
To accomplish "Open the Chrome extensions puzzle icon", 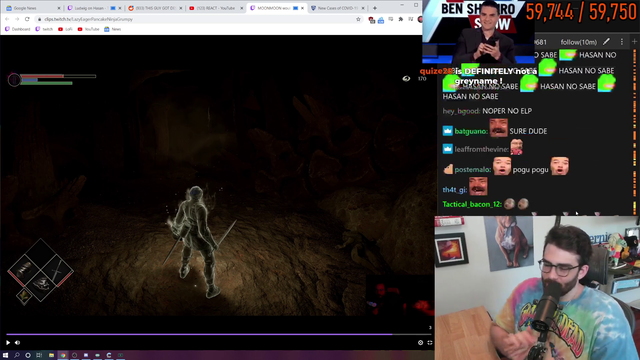I will (x=401, y=19).
